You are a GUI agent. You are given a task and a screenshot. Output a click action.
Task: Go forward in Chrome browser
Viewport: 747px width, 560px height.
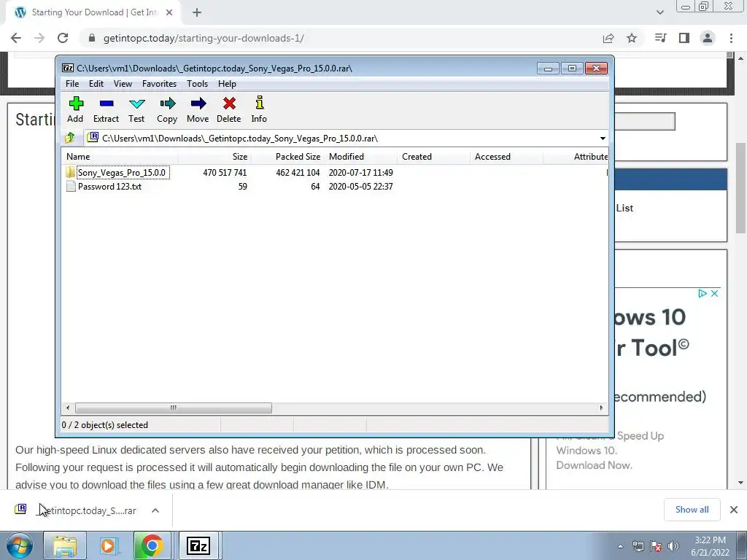tap(39, 38)
